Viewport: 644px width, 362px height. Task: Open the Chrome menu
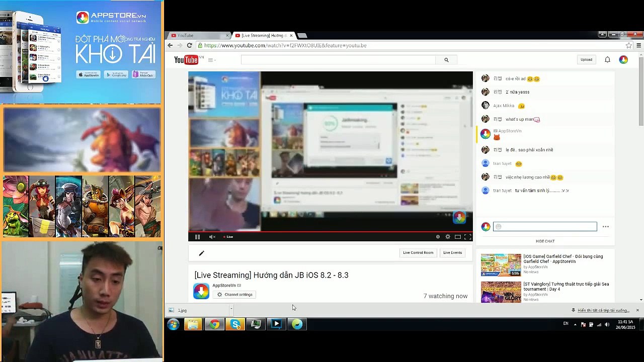(638, 45)
